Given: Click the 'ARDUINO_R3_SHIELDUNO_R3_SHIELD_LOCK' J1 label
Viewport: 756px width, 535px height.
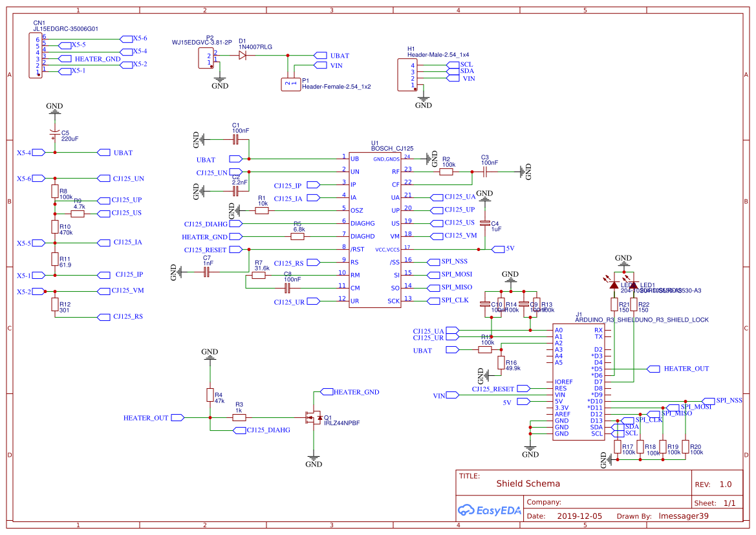Looking at the screenshot, I should [642, 320].
